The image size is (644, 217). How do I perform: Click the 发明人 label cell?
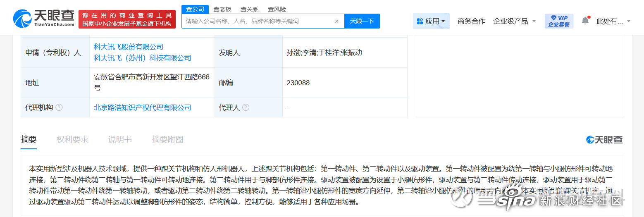click(x=249, y=52)
